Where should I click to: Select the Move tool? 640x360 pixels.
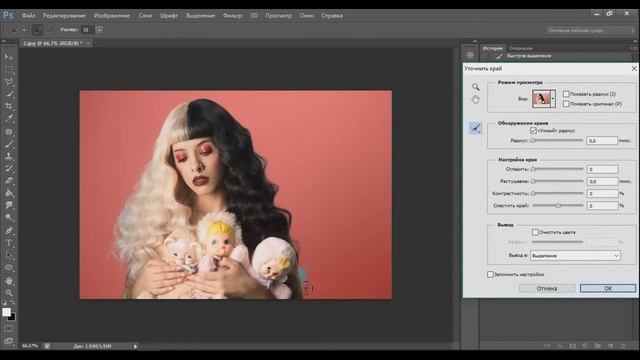(9, 57)
